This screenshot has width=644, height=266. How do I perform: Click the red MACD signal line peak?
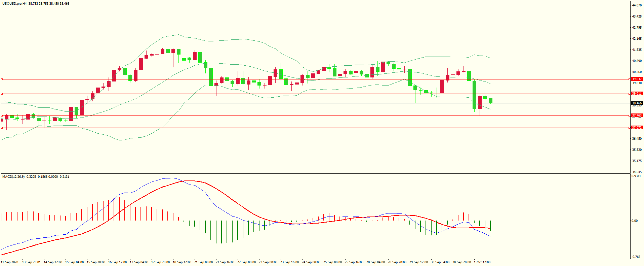coord(188,181)
